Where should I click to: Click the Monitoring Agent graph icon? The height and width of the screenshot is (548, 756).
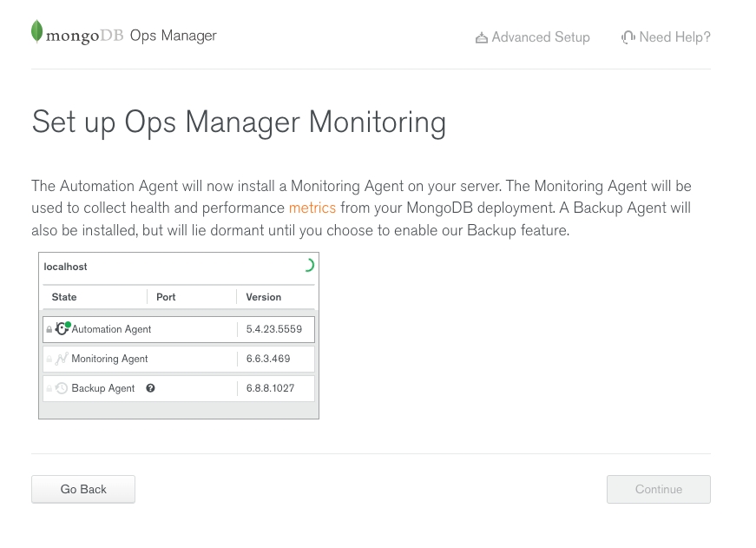(x=62, y=359)
